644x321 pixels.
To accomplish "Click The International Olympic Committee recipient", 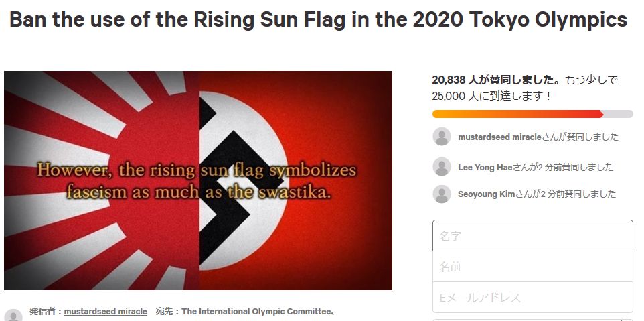I will (x=258, y=312).
